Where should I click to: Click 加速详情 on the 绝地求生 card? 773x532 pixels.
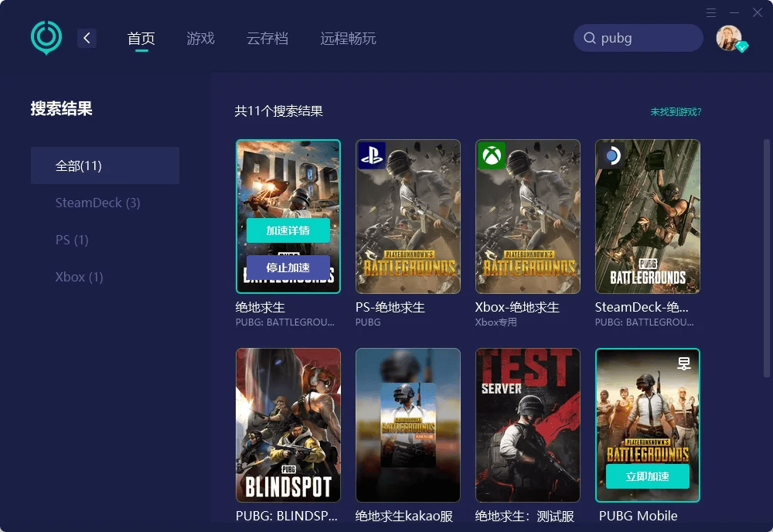tap(288, 230)
